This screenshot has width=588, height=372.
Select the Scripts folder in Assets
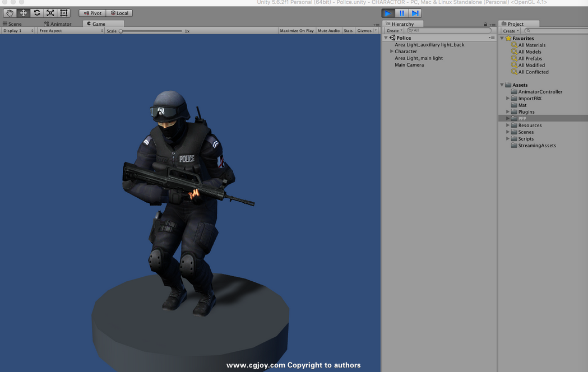526,139
